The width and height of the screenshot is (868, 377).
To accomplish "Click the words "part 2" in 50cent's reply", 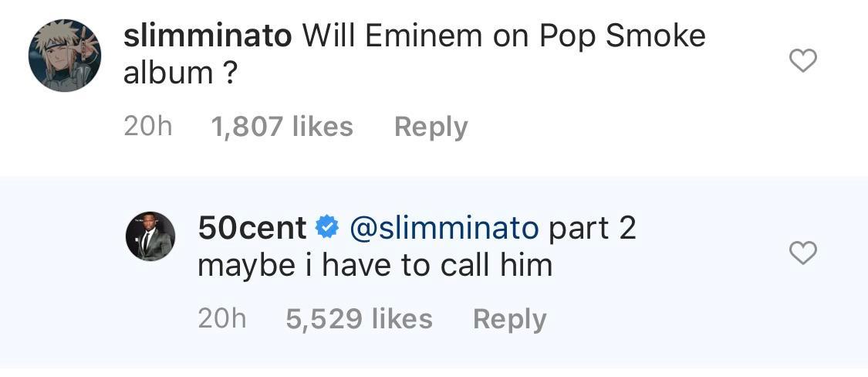I will pos(592,228).
